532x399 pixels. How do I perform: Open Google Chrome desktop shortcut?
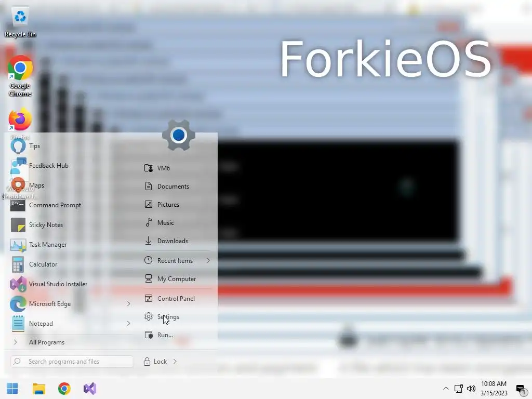(x=20, y=76)
